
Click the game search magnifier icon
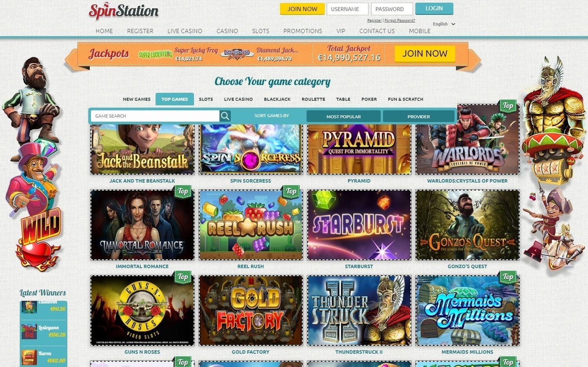225,116
